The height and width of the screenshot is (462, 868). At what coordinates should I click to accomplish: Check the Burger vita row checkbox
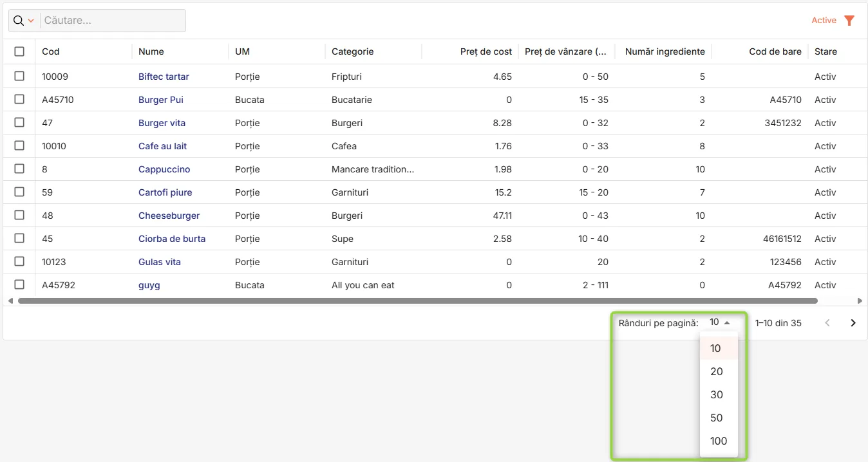coord(19,122)
